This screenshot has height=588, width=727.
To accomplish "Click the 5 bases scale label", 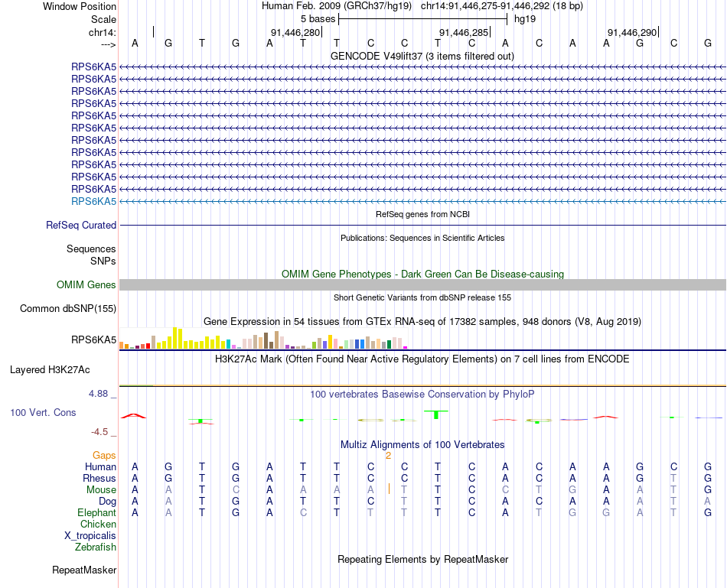I will pos(318,19).
